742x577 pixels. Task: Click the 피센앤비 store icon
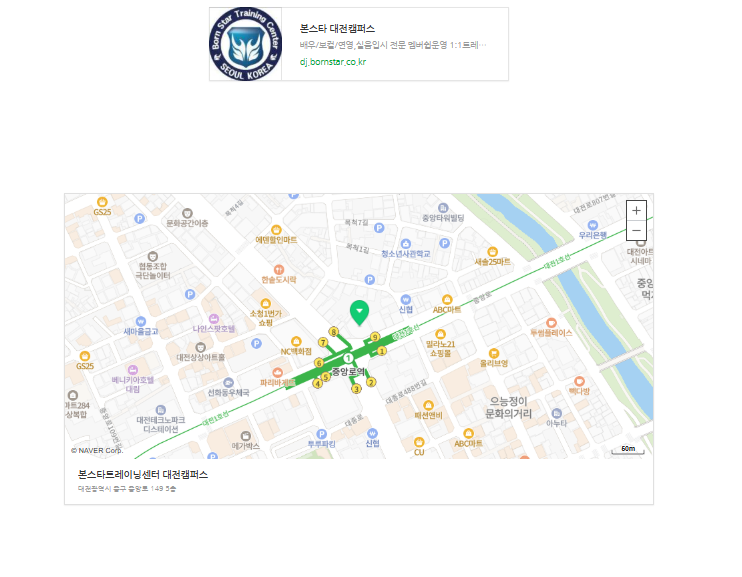click(429, 405)
